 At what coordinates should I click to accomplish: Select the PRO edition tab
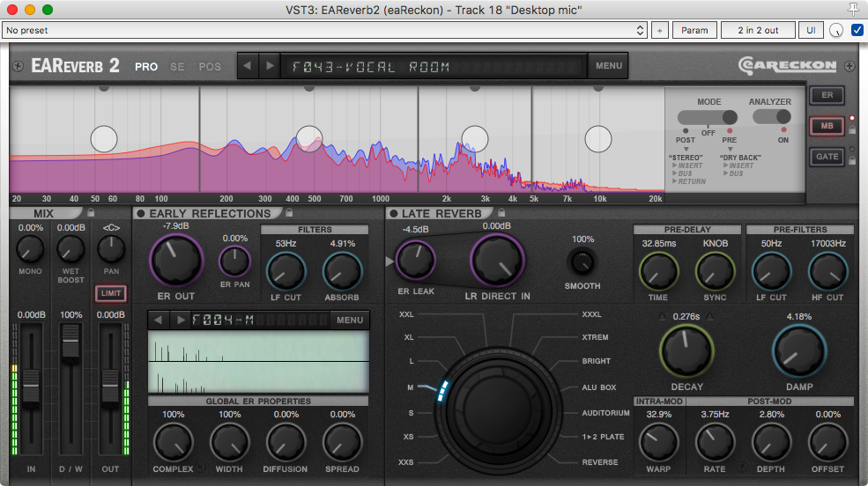(x=146, y=67)
